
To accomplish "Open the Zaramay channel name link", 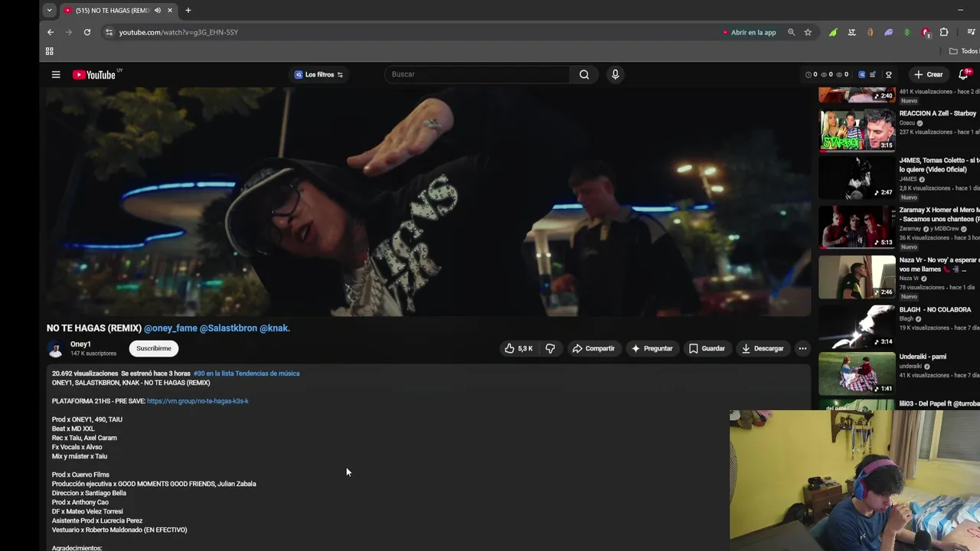I will (910, 229).
